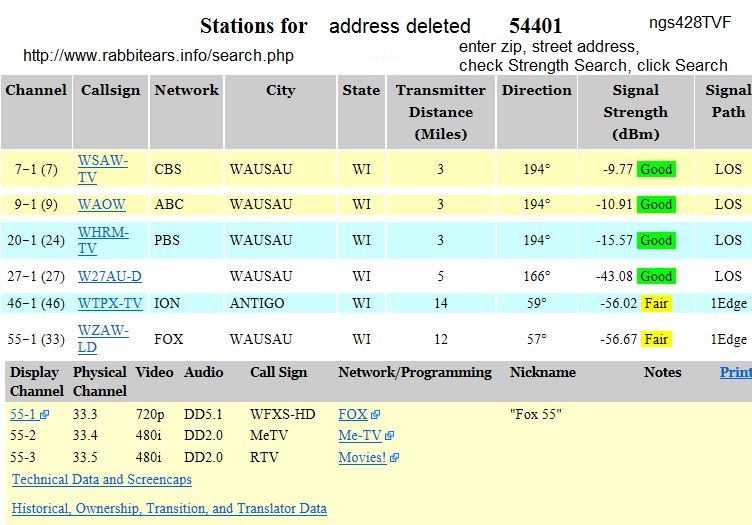Open Technical Data and Screencaps
Screen dimensions: 752x525
tap(102, 480)
